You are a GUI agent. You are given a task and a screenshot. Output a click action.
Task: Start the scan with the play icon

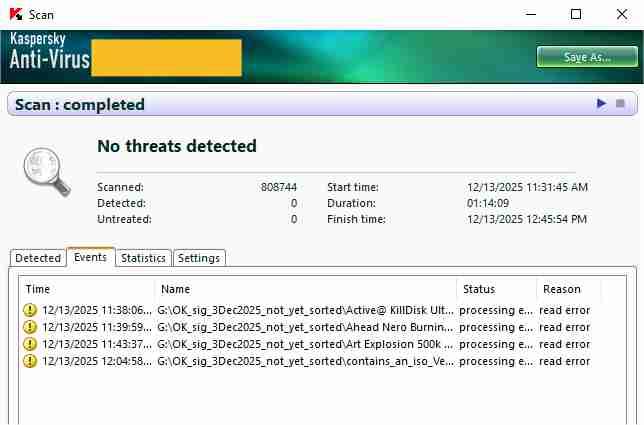click(601, 103)
